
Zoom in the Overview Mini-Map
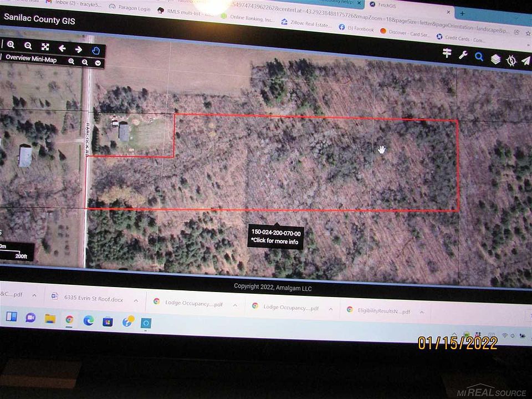coord(71,62)
